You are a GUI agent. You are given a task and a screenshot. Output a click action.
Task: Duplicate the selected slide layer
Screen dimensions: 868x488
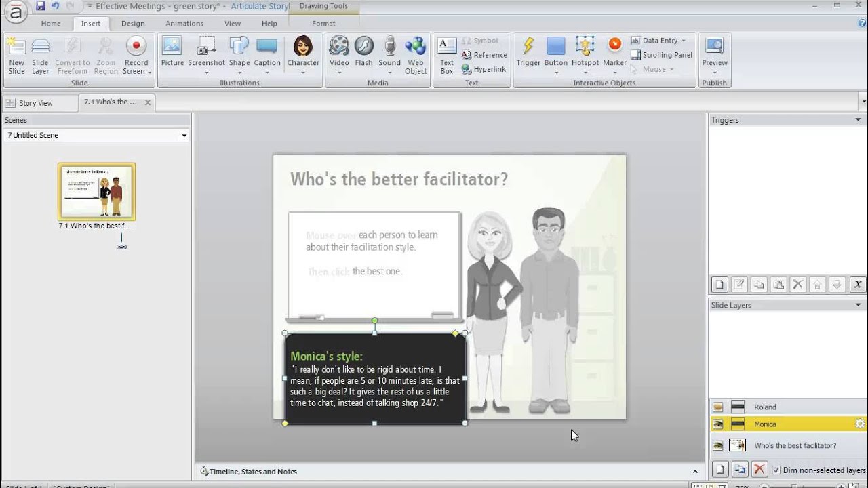click(740, 469)
